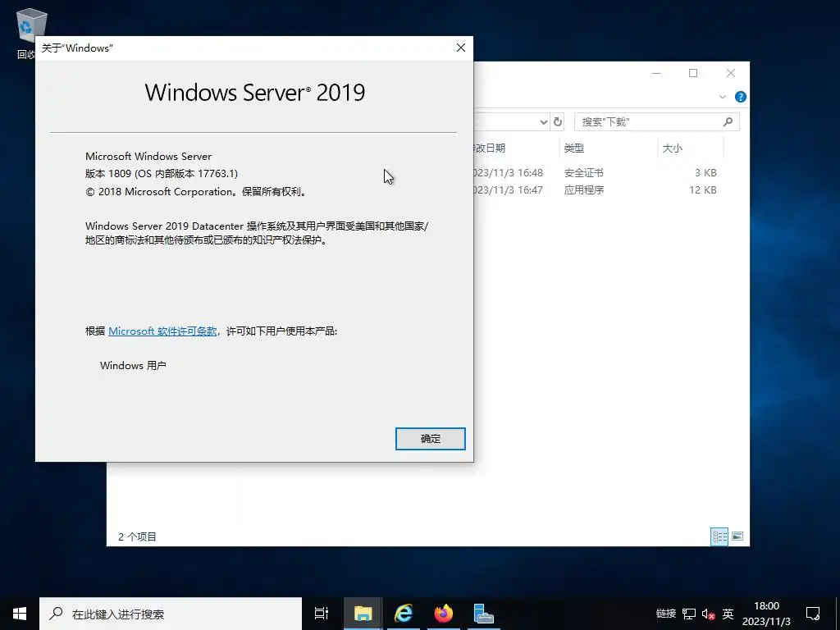Screen dimensions: 840x630
Task: Minimize the Explorer window
Action: click(656, 73)
